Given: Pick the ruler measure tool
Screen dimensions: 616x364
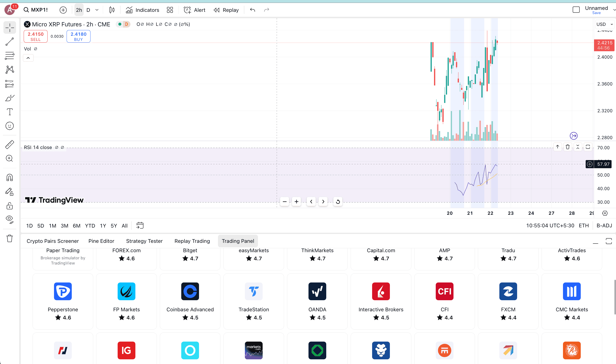Looking at the screenshot, I should point(10,145).
